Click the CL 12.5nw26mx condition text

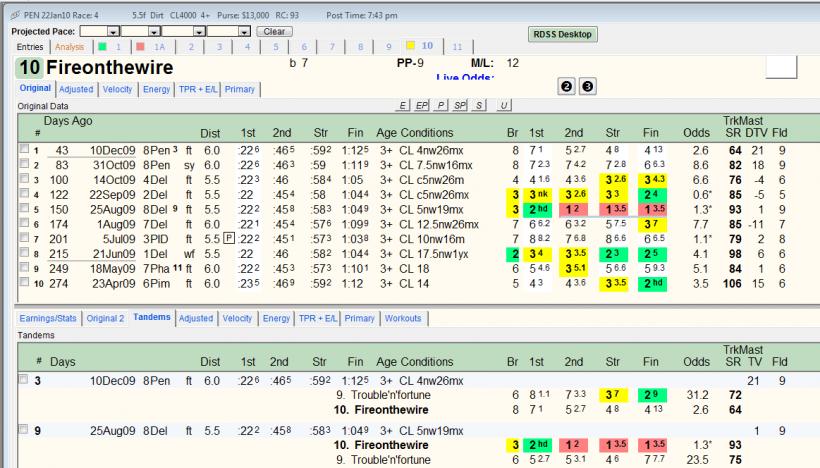pos(439,224)
